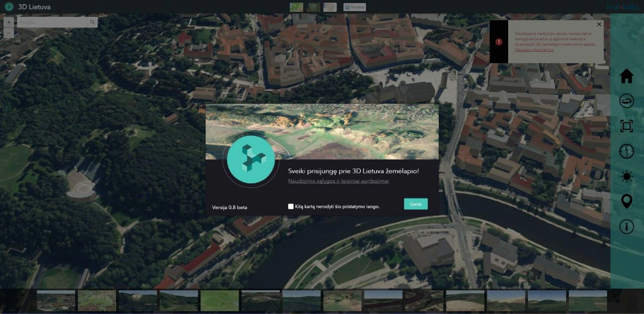Tick "Kitą kartą nerodyti šio pristatymo lango" checkbox
This screenshot has height=314, width=644.
(x=291, y=207)
